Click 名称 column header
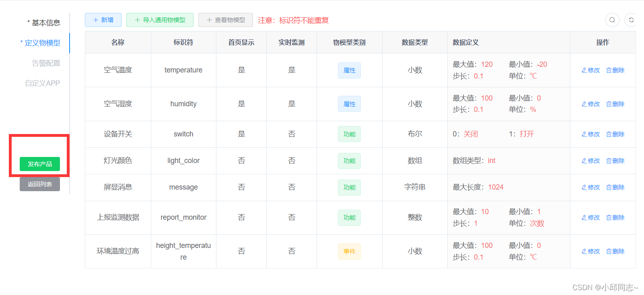The width and height of the screenshot is (644, 295). coord(118,42)
